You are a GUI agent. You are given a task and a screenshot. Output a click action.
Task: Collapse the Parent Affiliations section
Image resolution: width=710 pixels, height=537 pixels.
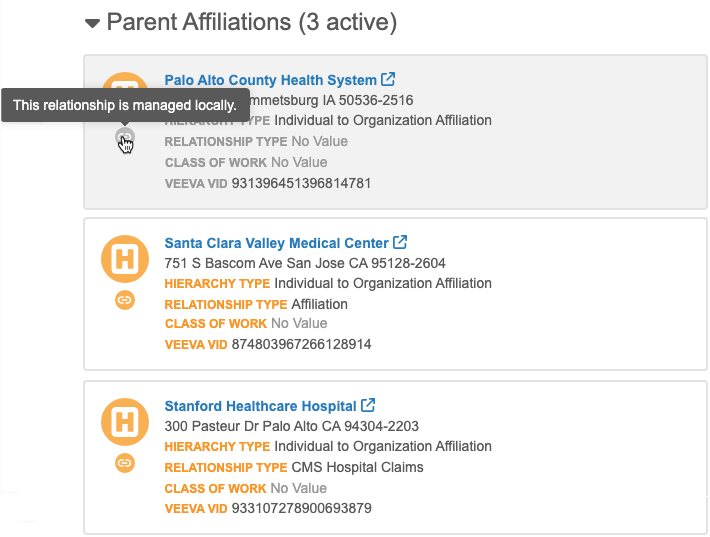(x=93, y=22)
